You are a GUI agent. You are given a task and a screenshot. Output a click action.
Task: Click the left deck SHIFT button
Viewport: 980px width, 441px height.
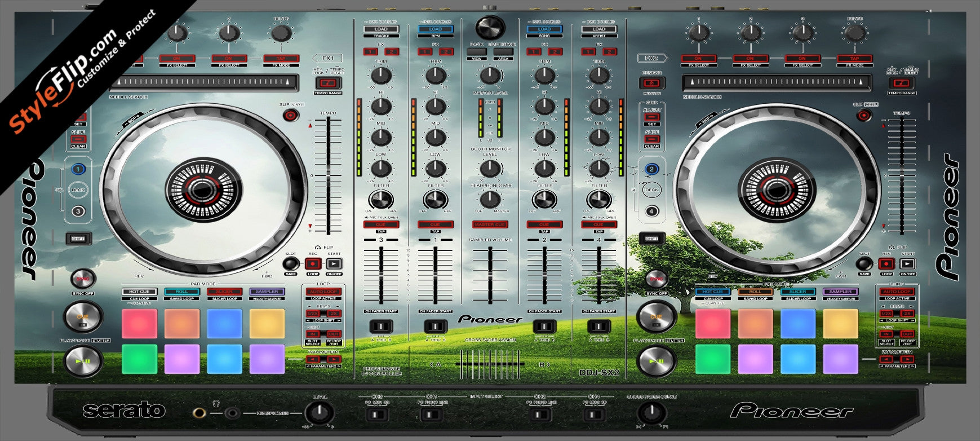tap(78, 239)
